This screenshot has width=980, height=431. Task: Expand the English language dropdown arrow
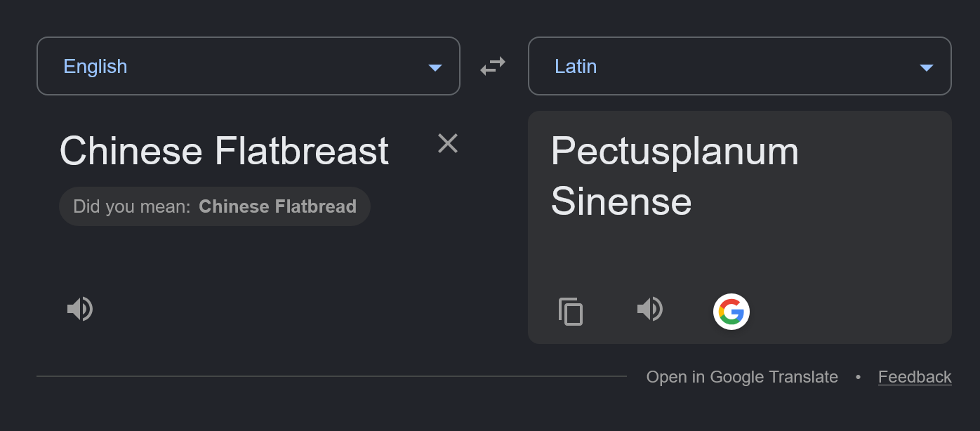[435, 67]
